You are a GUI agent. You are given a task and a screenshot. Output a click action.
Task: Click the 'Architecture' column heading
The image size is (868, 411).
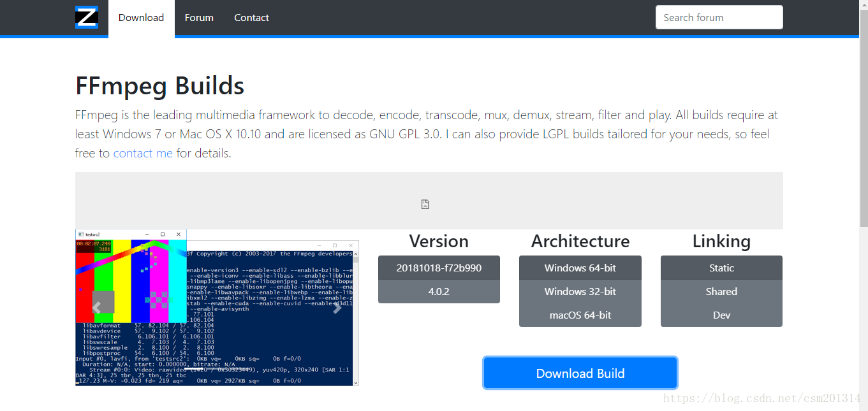[x=580, y=241]
